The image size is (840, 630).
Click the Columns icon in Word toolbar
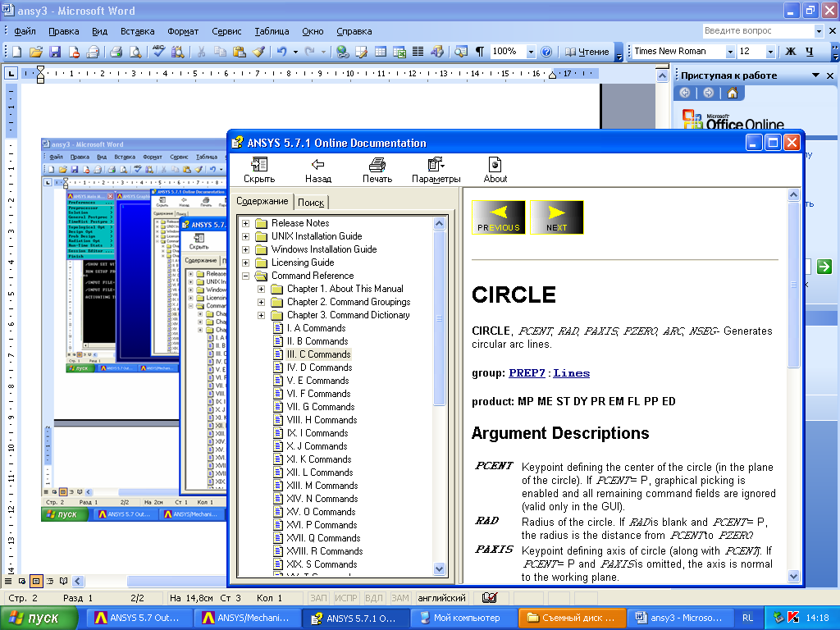point(418,52)
